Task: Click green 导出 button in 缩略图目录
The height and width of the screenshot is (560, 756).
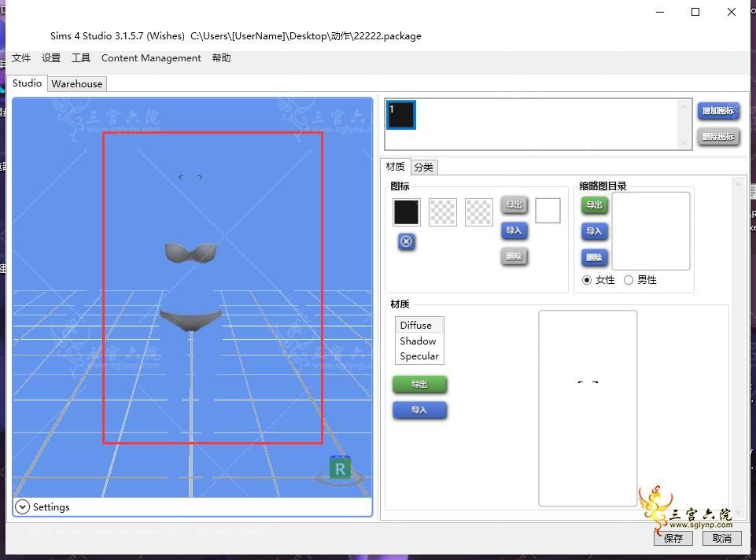Action: click(x=594, y=205)
